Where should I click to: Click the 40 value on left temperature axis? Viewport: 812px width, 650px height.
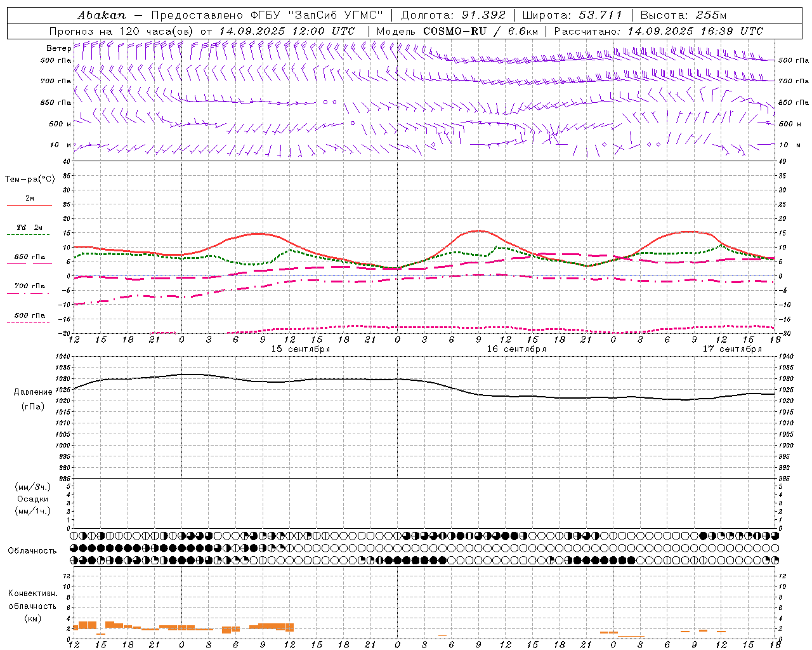pyautogui.click(x=67, y=162)
